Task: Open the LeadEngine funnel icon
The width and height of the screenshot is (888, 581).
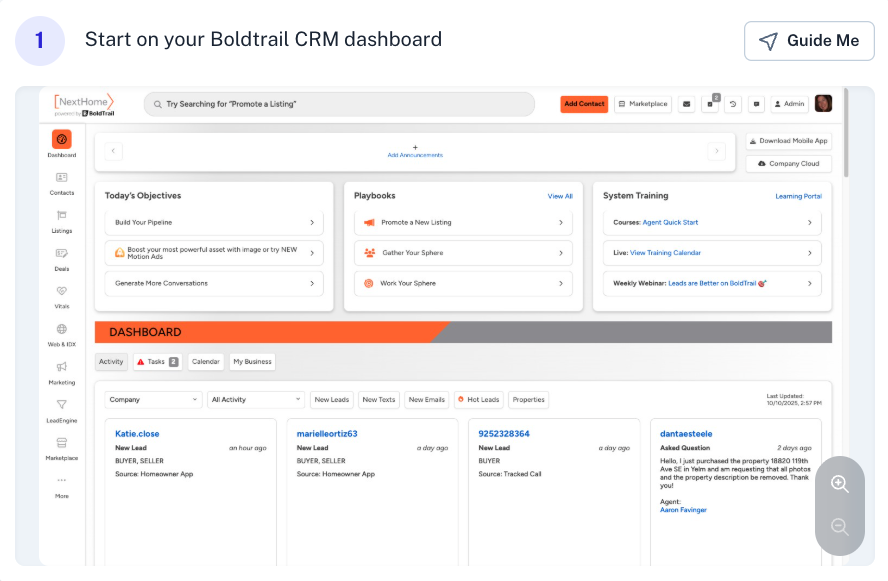Action: (62, 405)
